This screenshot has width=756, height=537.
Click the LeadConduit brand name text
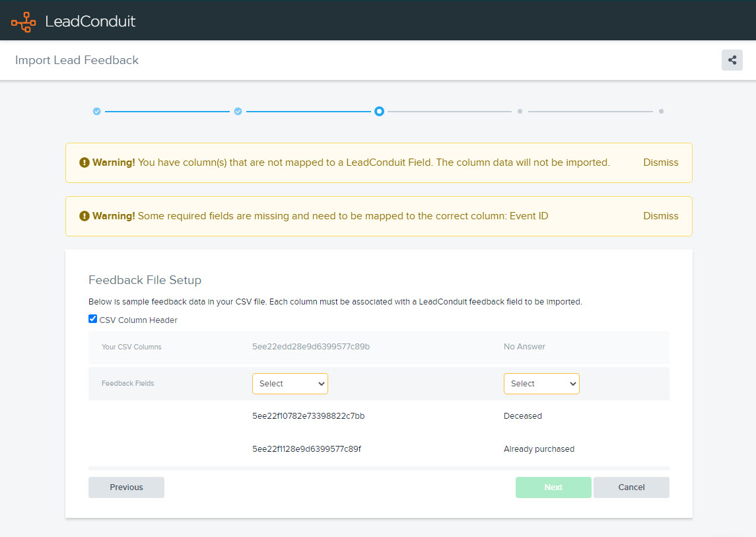pos(90,21)
